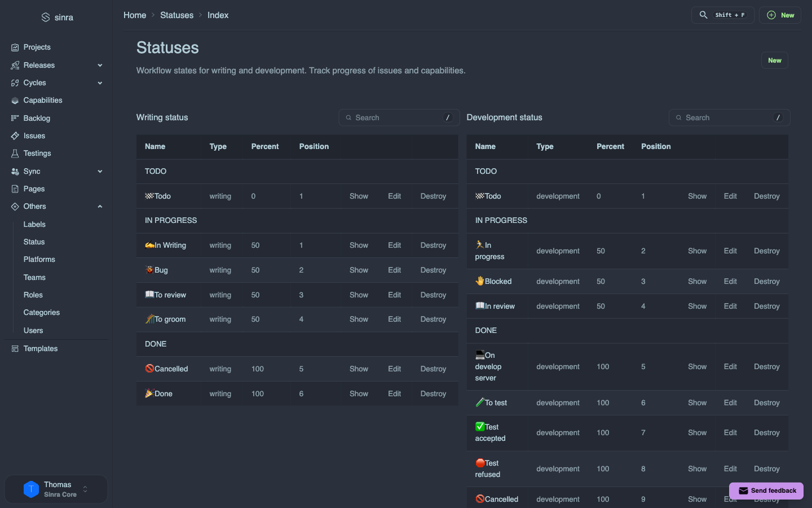Click the magnifier icon in top search

(x=703, y=15)
